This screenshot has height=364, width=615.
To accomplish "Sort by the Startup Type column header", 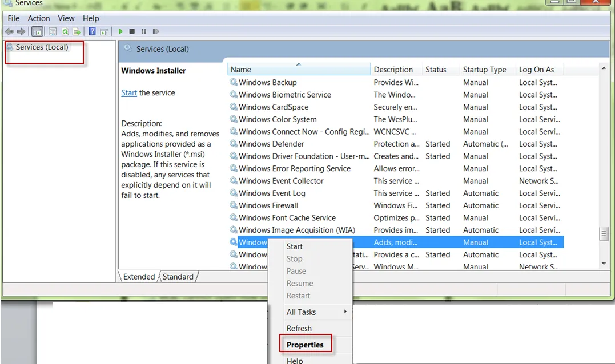I will coord(488,70).
